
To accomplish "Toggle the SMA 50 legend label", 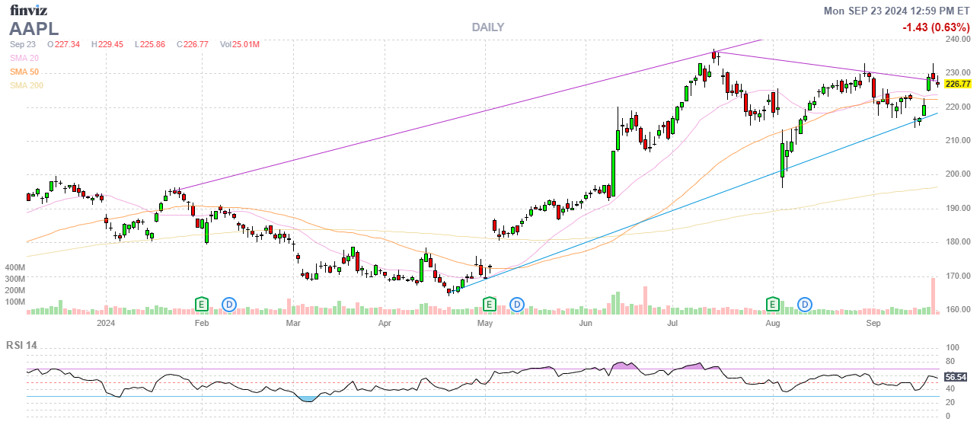I will click(x=24, y=72).
